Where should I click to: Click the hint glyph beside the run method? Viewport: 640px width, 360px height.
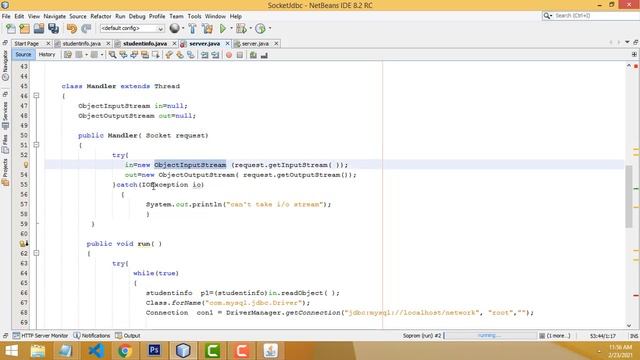24,244
